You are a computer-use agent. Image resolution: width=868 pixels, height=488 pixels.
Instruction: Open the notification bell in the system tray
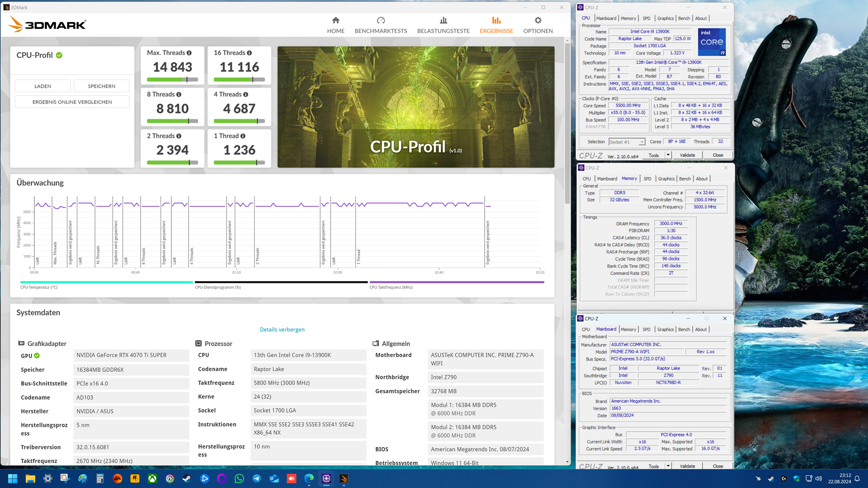[857, 479]
